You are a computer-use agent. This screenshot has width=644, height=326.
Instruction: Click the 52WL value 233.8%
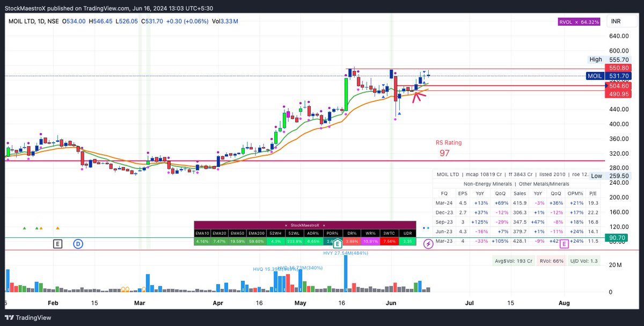tap(295, 242)
